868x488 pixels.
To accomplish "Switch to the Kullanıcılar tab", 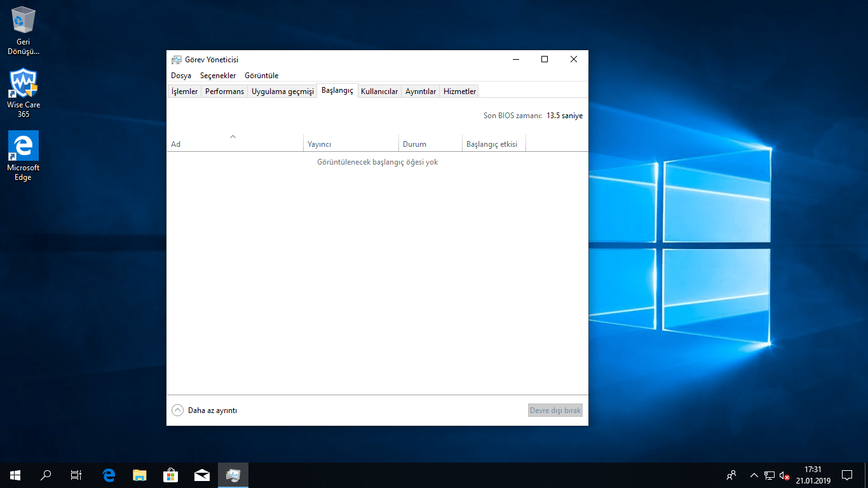I will 379,91.
